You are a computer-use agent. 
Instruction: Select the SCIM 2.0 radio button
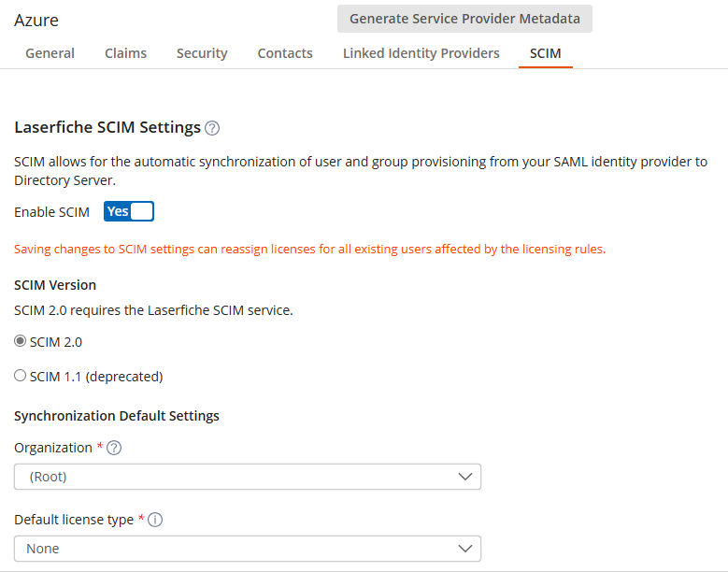[21, 342]
